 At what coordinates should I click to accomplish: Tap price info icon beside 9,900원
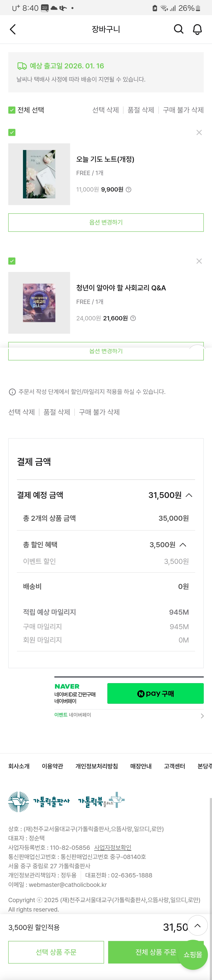129,189
